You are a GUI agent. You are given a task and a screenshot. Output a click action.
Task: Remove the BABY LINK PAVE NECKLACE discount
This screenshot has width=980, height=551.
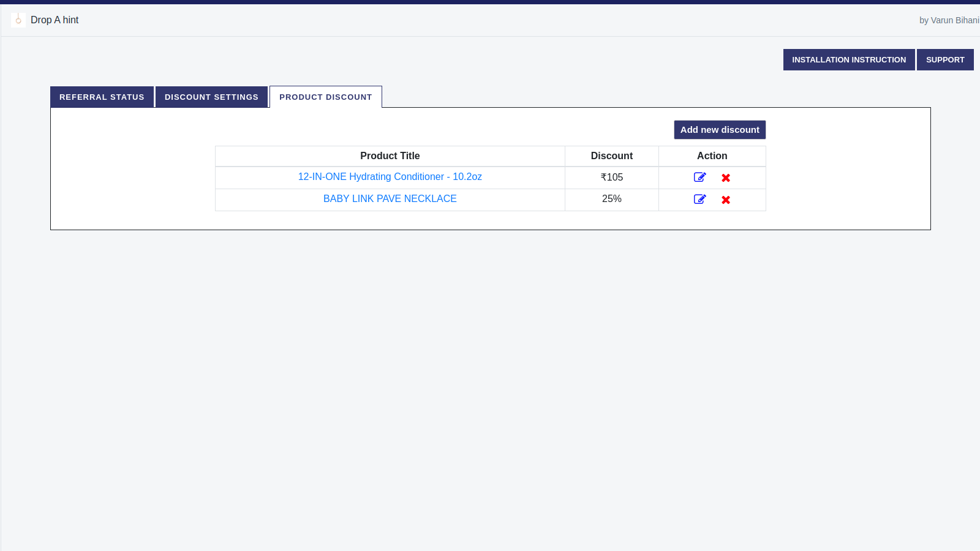coord(726,200)
